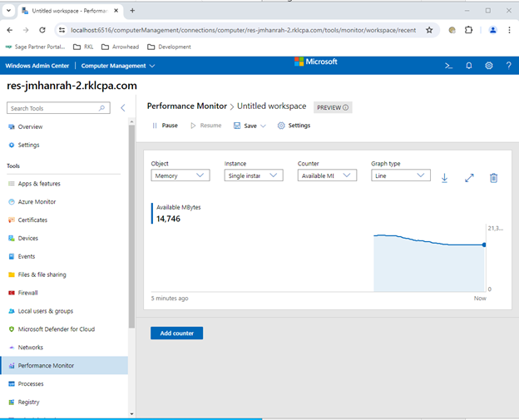Image resolution: width=519 pixels, height=420 pixels.
Task: Click the graph's current data point marker
Action: point(484,245)
